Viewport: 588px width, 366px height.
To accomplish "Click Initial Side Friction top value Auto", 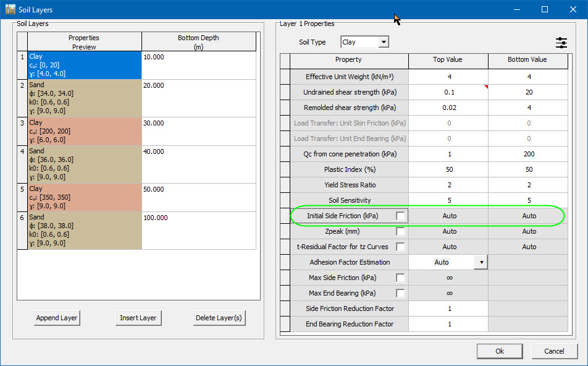I will [x=448, y=216].
